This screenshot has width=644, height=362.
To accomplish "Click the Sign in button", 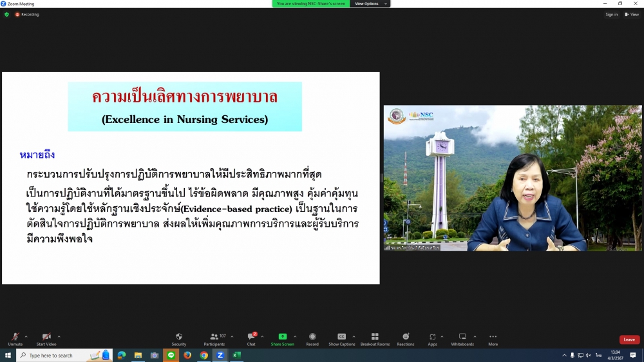I will click(x=611, y=14).
